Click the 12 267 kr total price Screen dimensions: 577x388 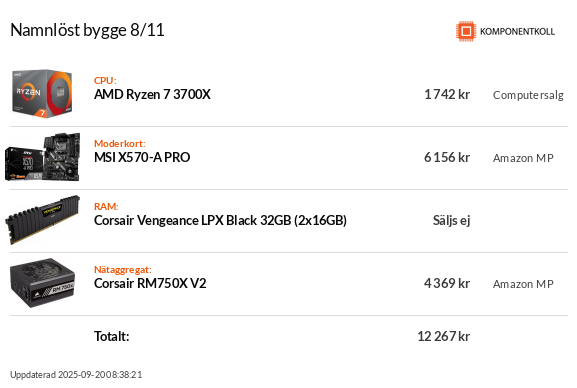click(x=444, y=336)
